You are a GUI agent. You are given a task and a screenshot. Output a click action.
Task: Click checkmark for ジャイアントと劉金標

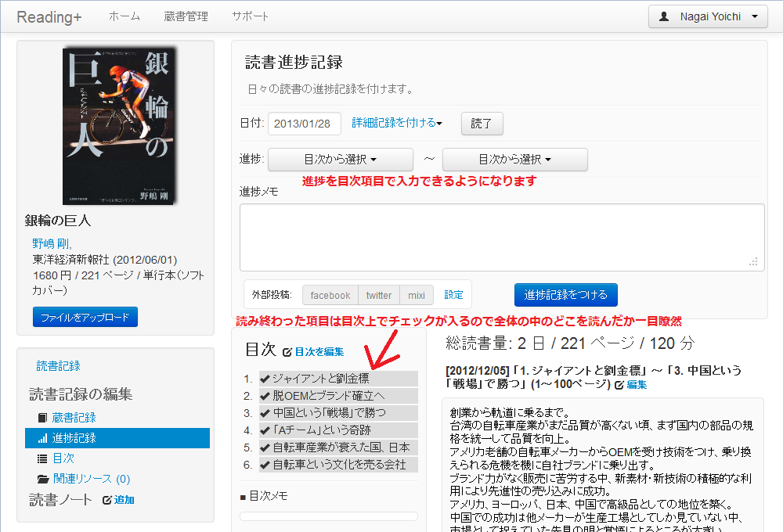pos(265,379)
